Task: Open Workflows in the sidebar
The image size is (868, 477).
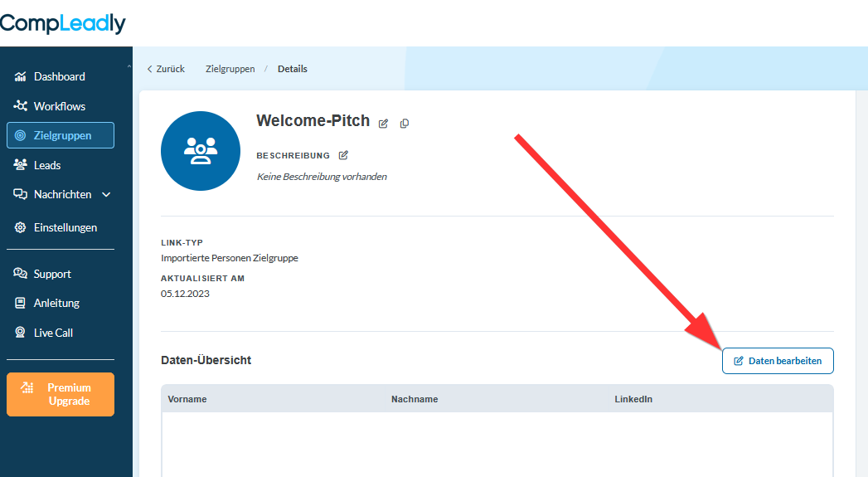Action: [60, 106]
